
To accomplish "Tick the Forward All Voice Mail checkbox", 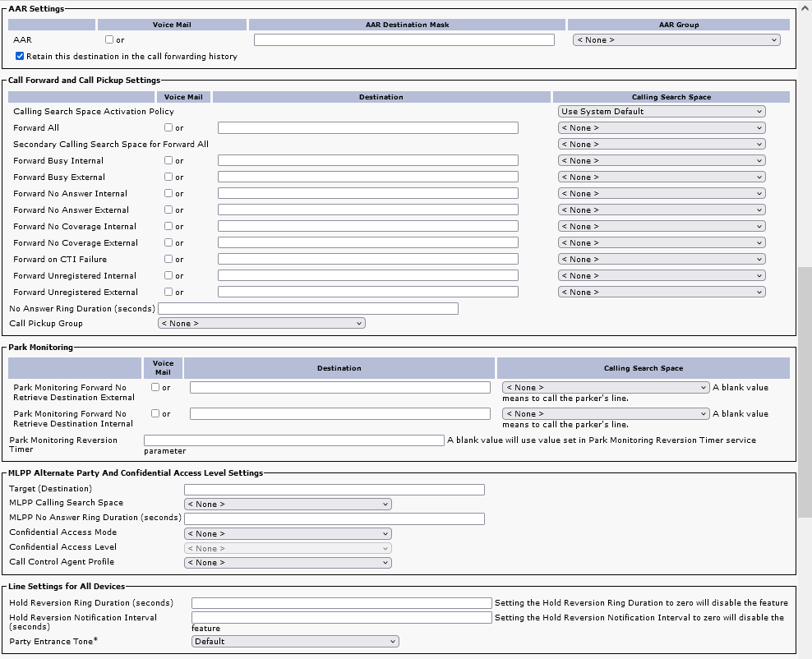I will point(168,128).
